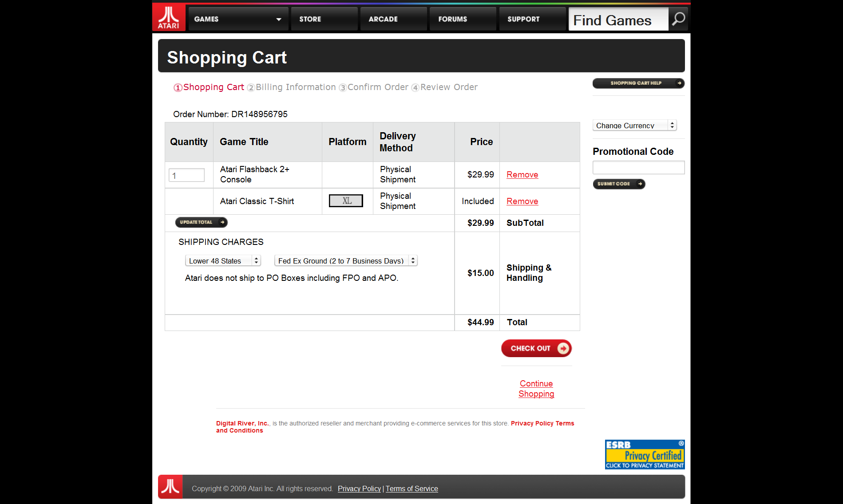Select the Review Order step

pos(444,87)
